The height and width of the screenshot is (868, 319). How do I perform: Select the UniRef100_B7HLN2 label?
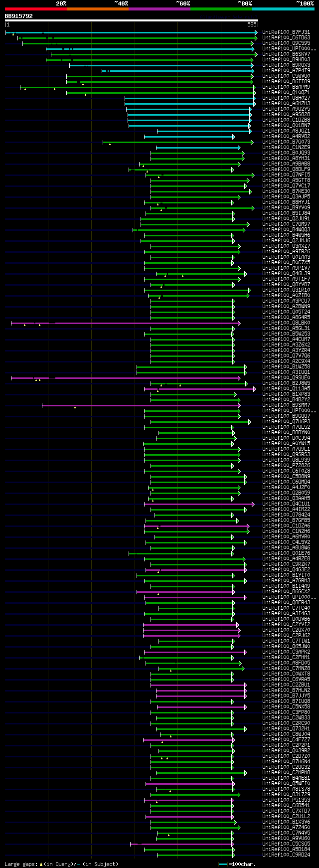[286, 691]
